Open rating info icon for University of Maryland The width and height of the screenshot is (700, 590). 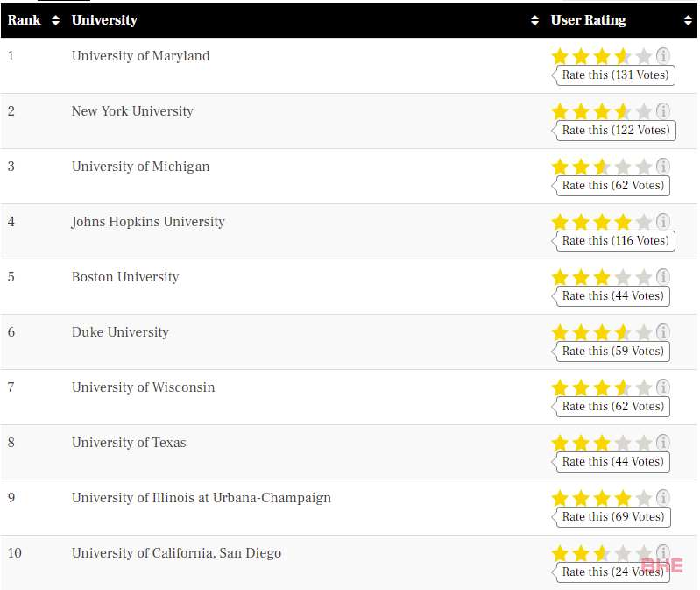[663, 56]
